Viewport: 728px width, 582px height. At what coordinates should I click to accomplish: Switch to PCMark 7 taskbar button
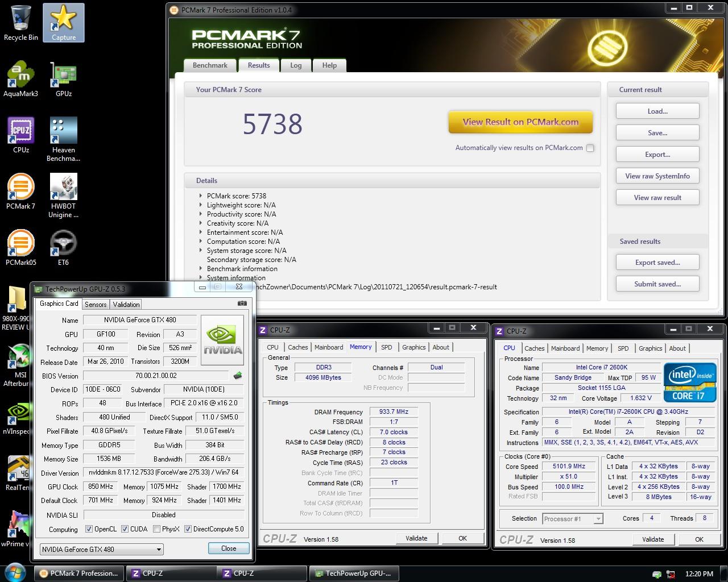point(80,573)
